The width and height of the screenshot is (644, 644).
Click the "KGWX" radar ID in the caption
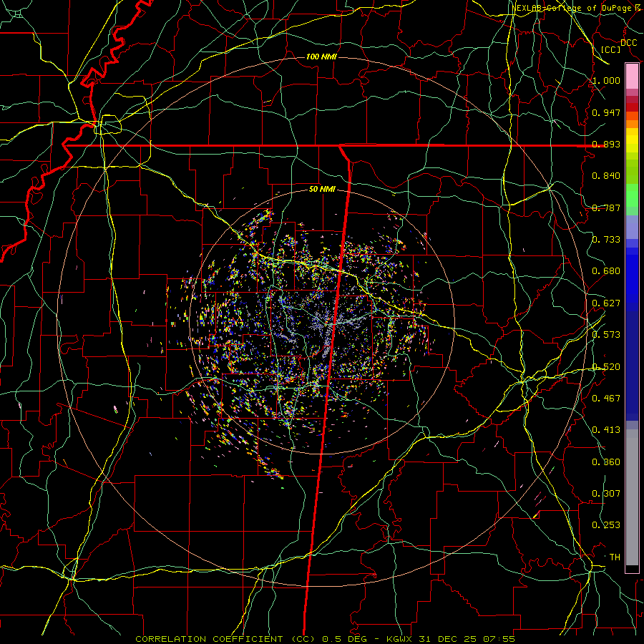[x=400, y=639]
